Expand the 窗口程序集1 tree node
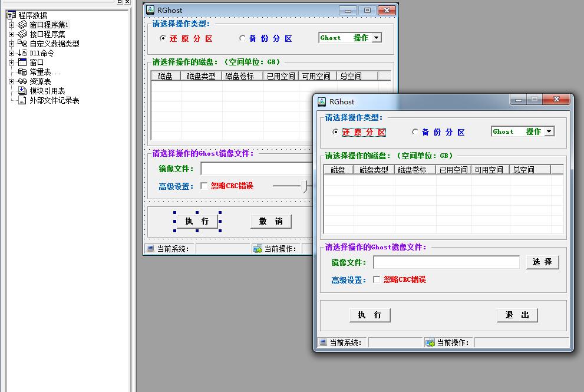584x392 pixels. [x=12, y=25]
